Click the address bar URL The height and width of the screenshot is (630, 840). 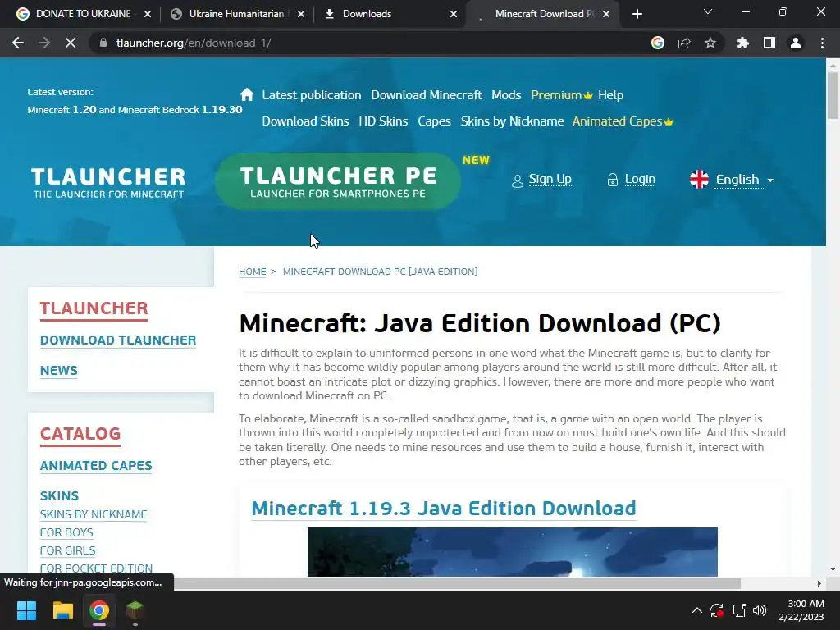(x=194, y=43)
